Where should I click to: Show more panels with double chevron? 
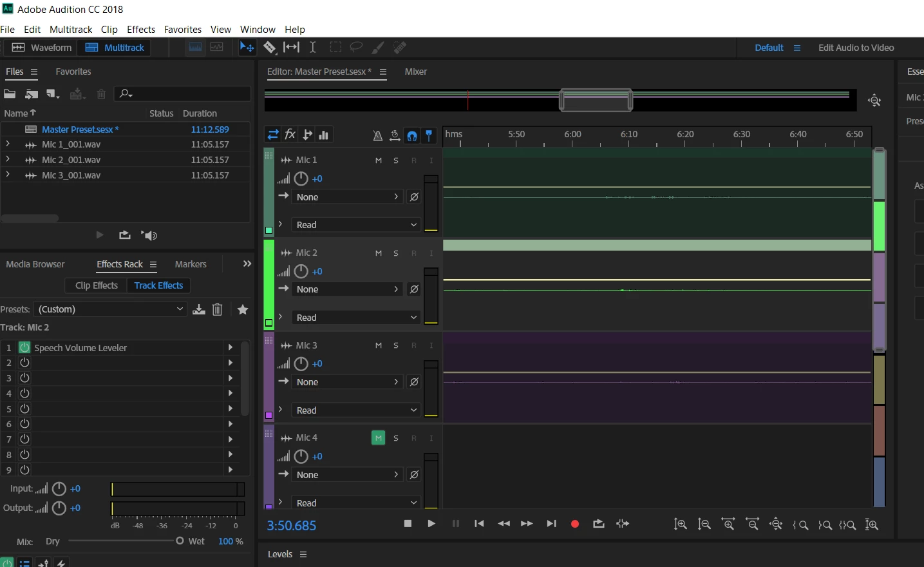point(247,264)
